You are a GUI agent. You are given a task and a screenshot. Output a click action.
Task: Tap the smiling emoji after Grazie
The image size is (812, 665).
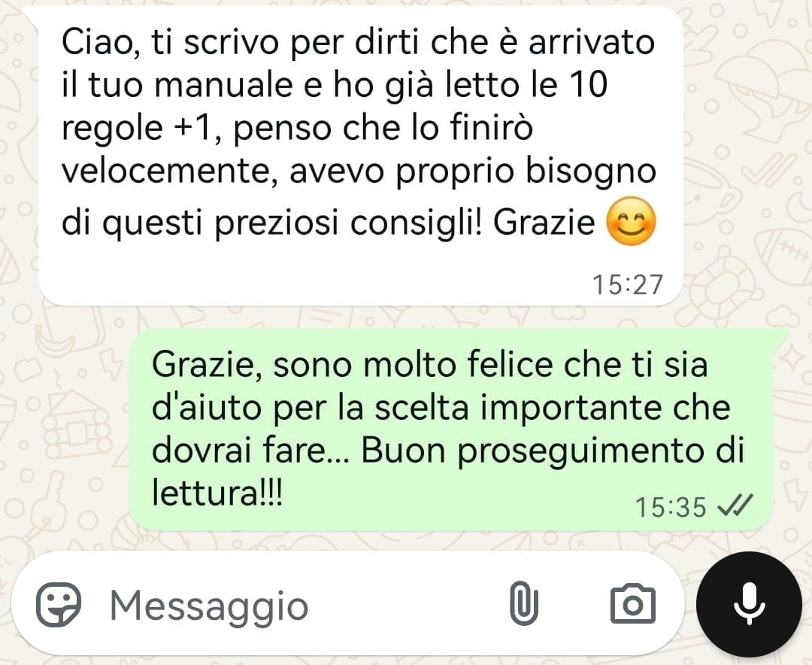tap(631, 221)
